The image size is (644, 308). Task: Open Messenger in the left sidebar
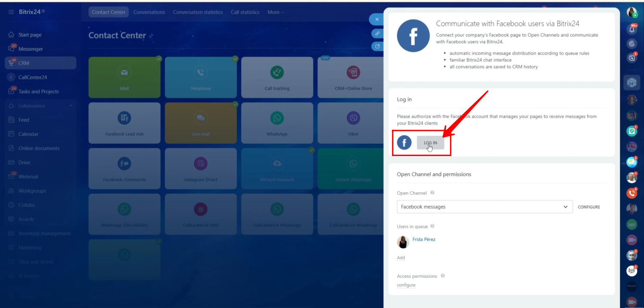[x=30, y=49]
